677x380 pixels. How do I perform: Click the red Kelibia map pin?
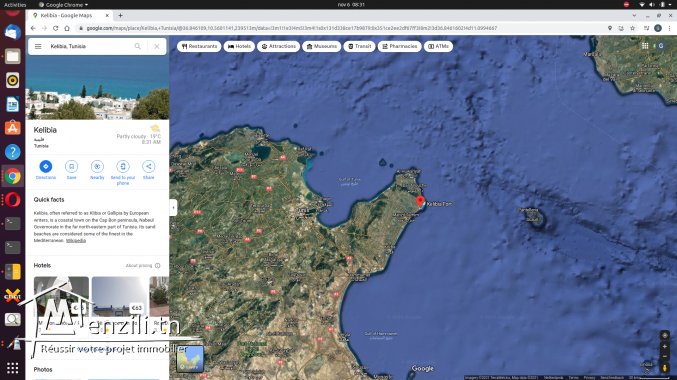point(420,202)
